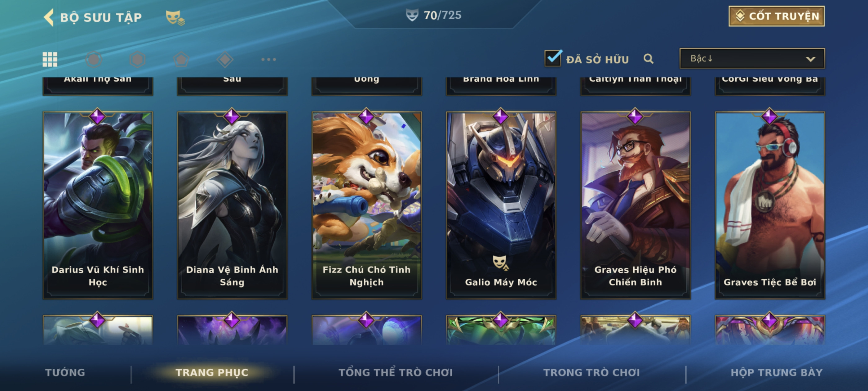Viewport: 868px width, 391px height.
Task: Open skin search with the magnifier icon
Action: tap(648, 59)
